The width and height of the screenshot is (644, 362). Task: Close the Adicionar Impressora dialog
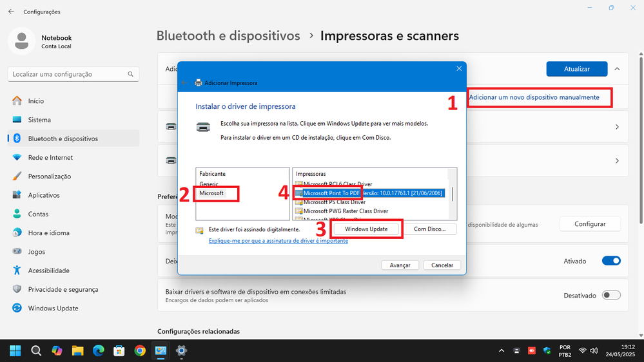pos(459,68)
